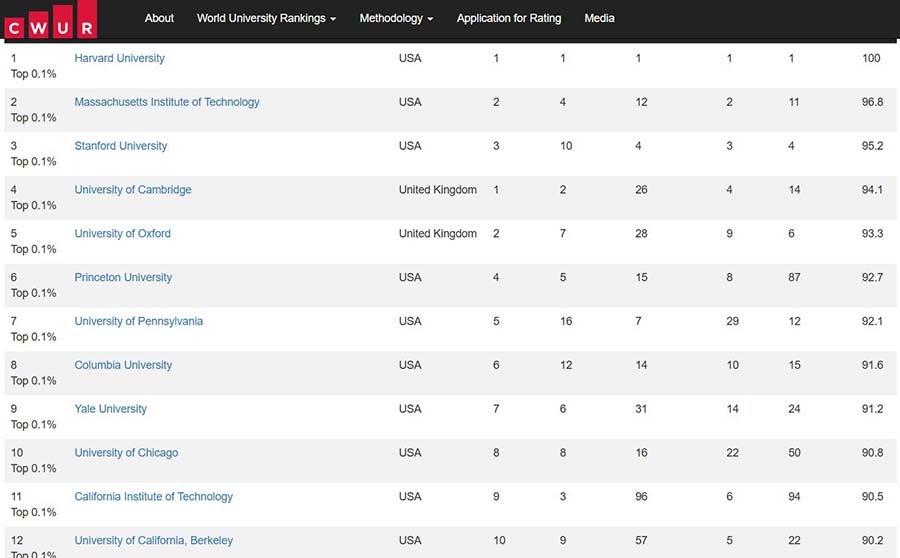Open Massachusetts Institute of Technology link

[x=167, y=102]
